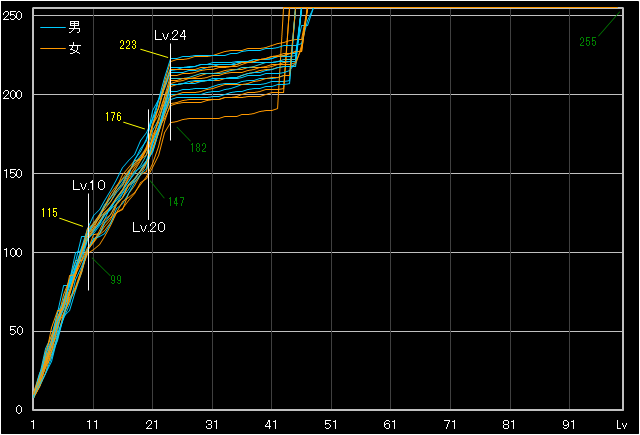Screen dimensions: 640x435
Task: Click the yellow value 115
Action: pyautogui.click(x=49, y=213)
